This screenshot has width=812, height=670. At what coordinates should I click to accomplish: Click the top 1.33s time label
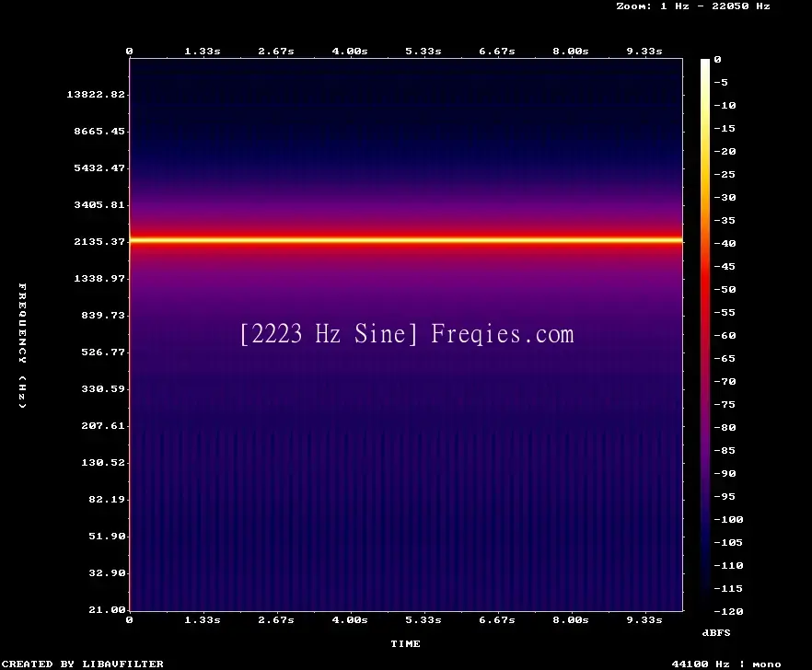203,52
